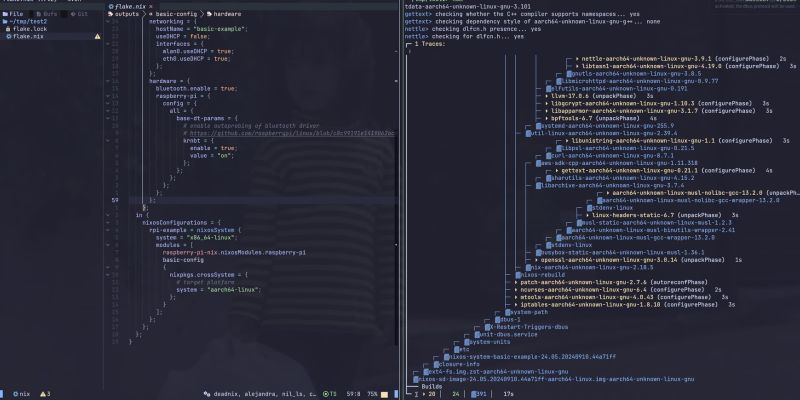Click the 17s elapsed time in Builds row
This screenshot has height=400, width=800.
508,394
